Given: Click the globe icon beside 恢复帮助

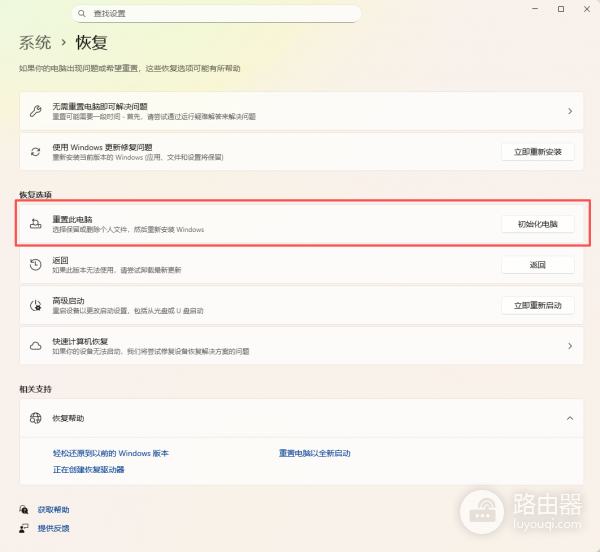Looking at the screenshot, I should 36,418.
